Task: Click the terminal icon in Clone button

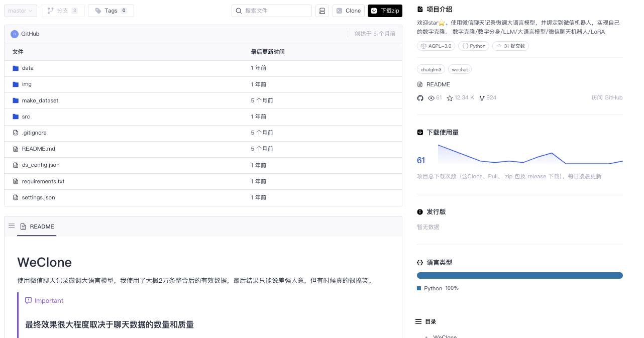Action: click(340, 11)
